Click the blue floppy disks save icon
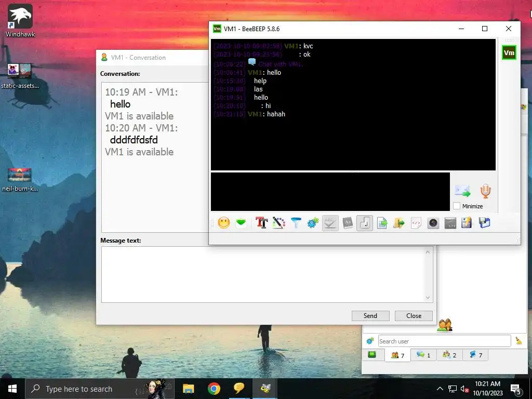Viewport: 532px width, 399px height. pos(484,223)
